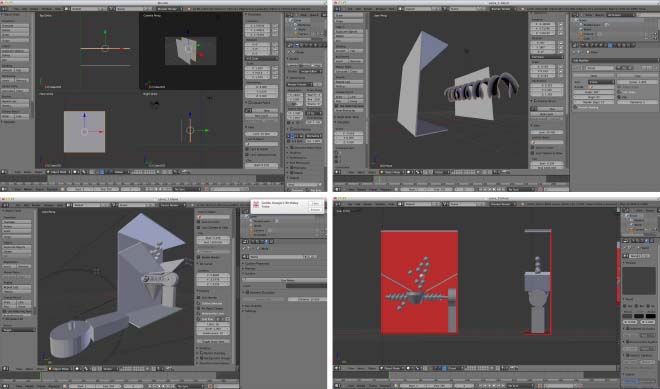Open Object Mode dropdown in bottom-left Blender window
The height and width of the screenshot is (389, 660).
(60, 369)
